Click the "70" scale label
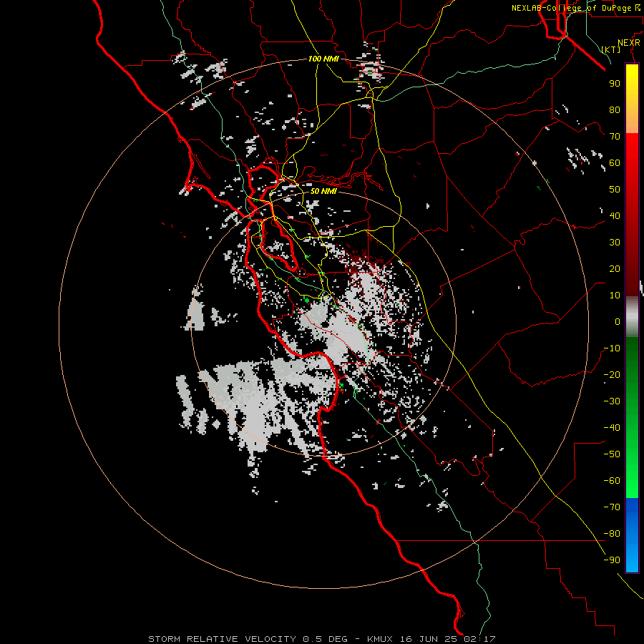 point(615,137)
